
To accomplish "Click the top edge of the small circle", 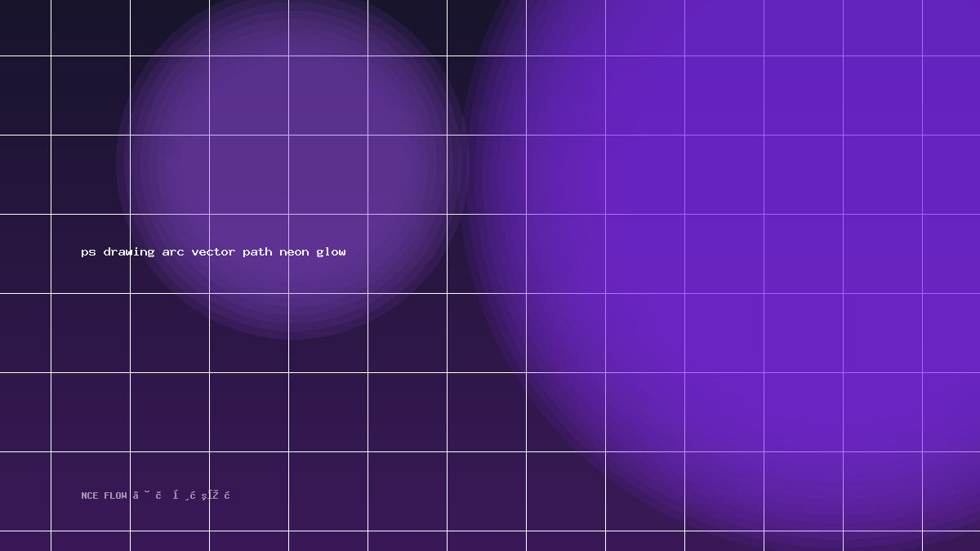I will [292, 2].
